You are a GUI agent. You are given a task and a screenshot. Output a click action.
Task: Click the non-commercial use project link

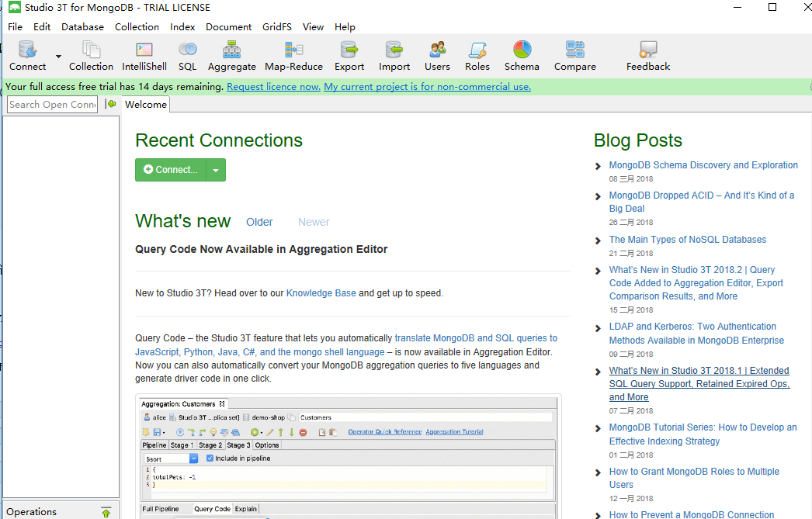click(x=427, y=87)
